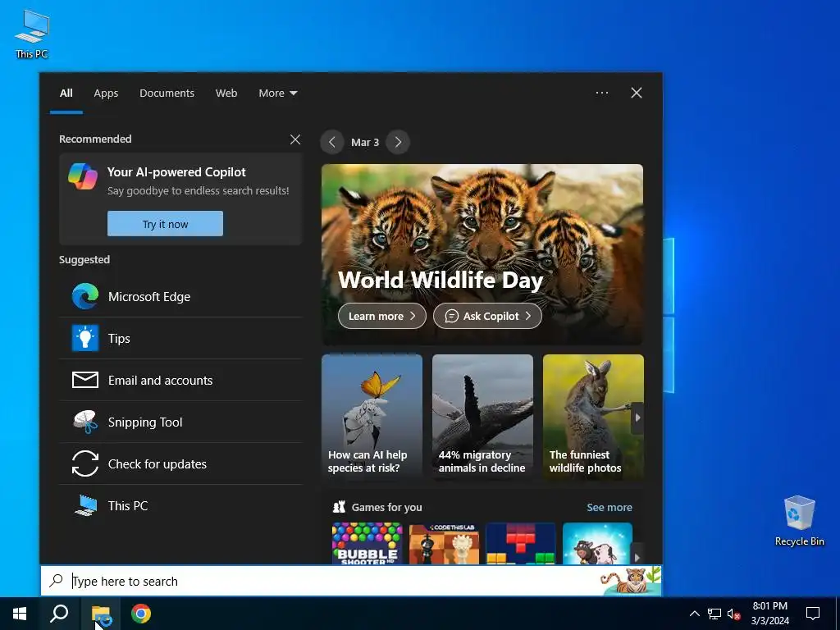Open the chess game thumbnail
Image resolution: width=840 pixels, height=630 pixels.
tap(444, 543)
